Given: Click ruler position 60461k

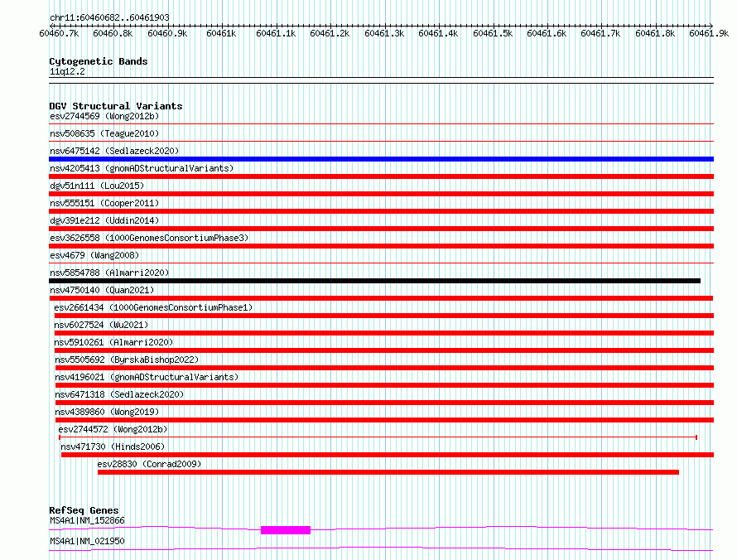Looking at the screenshot, I should pos(221,33).
